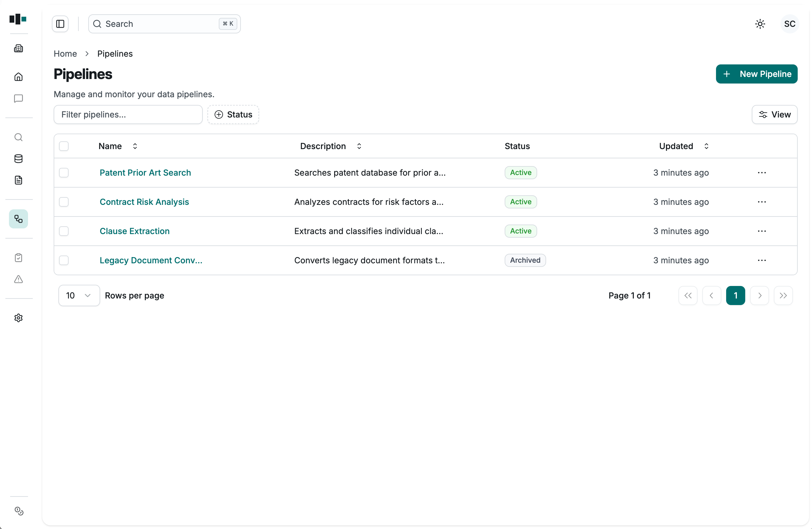Open the alerts warning icon in the sidebar

click(18, 279)
